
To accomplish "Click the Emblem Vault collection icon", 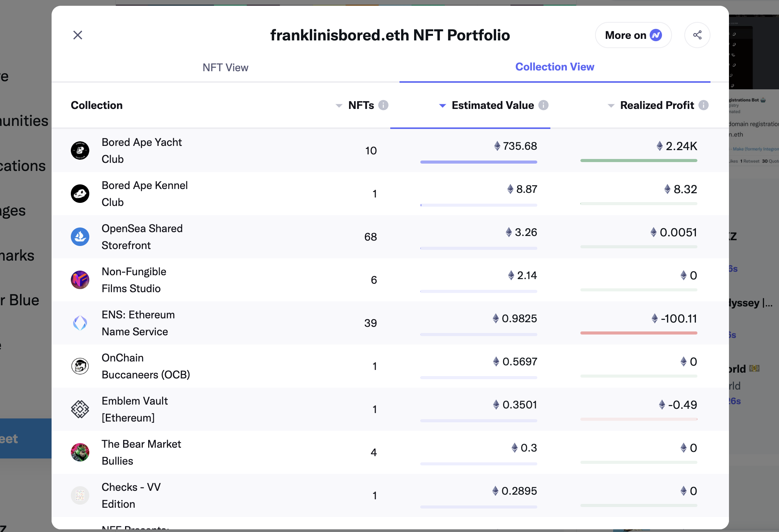I will coord(80,409).
